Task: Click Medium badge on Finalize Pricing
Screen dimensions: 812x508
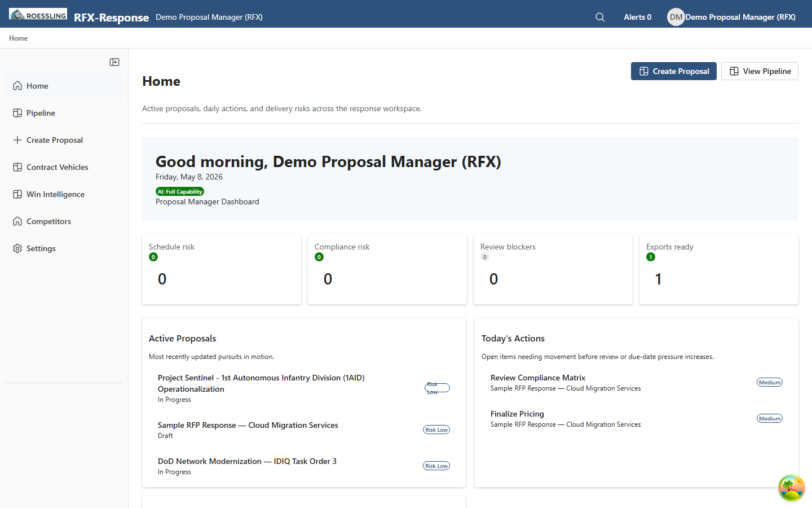Action: (770, 418)
